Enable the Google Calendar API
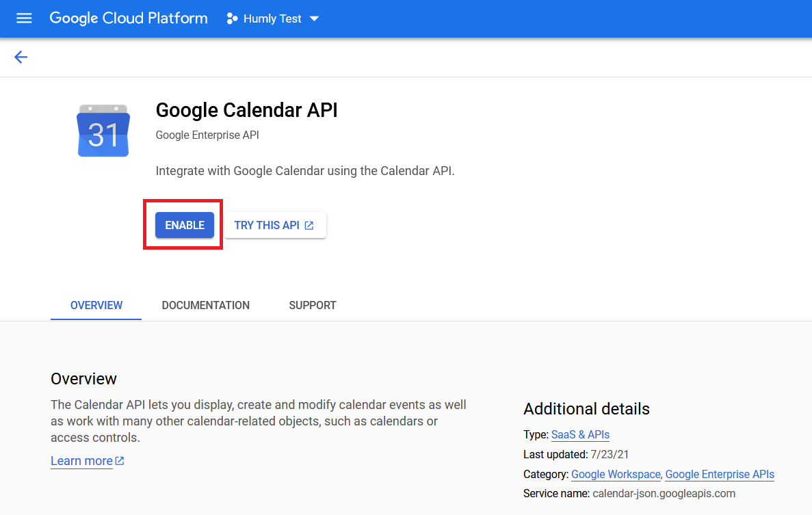The height and width of the screenshot is (515, 812). [x=183, y=224]
